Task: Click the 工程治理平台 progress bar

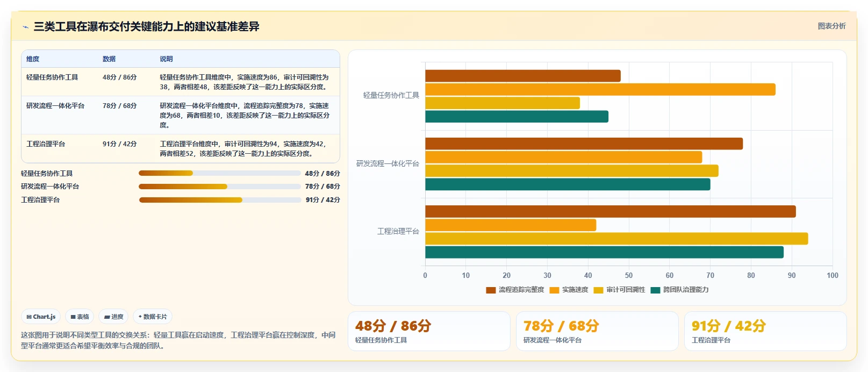Action: [x=220, y=200]
